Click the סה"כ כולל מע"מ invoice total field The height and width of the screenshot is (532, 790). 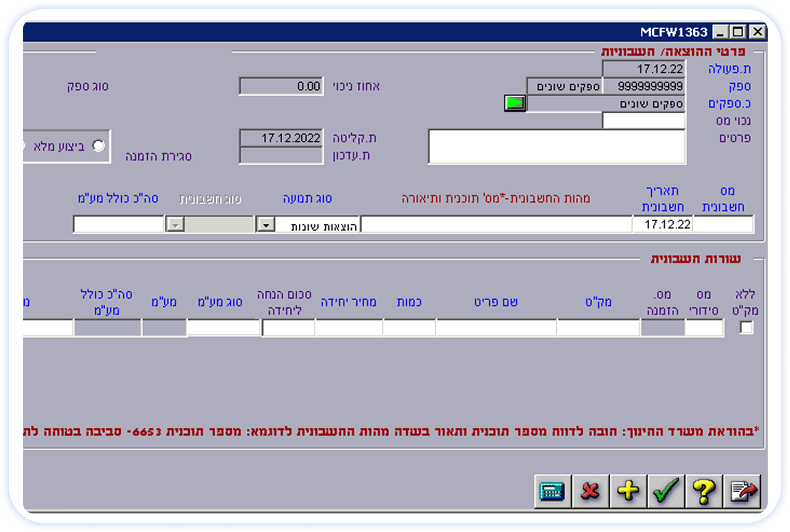[119, 225]
